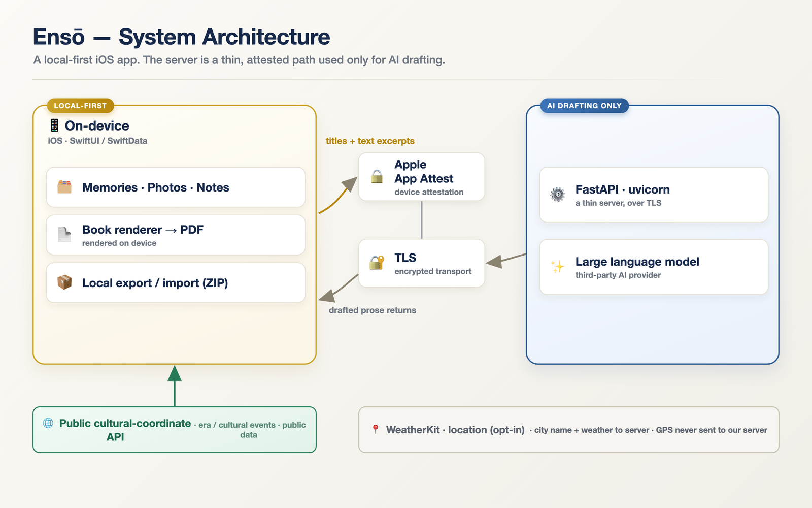
Task: Click 'iOS · SwiftUI / SwiftData' text
Action: point(97,141)
